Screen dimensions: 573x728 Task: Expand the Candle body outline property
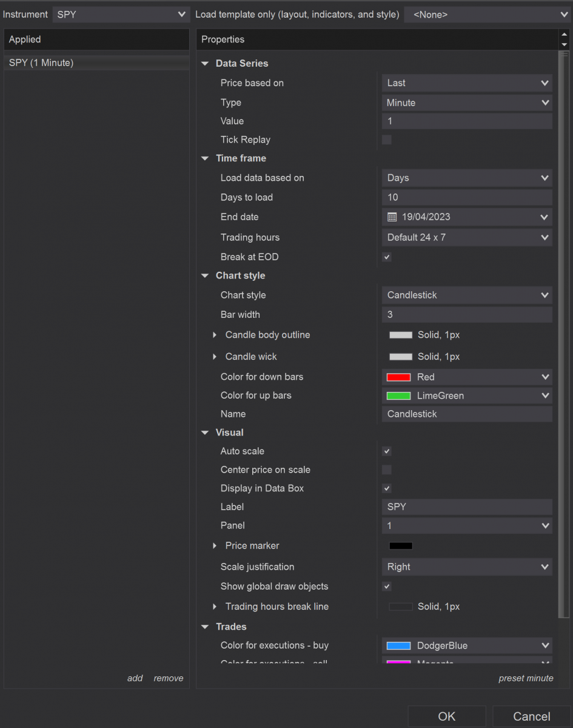(215, 335)
